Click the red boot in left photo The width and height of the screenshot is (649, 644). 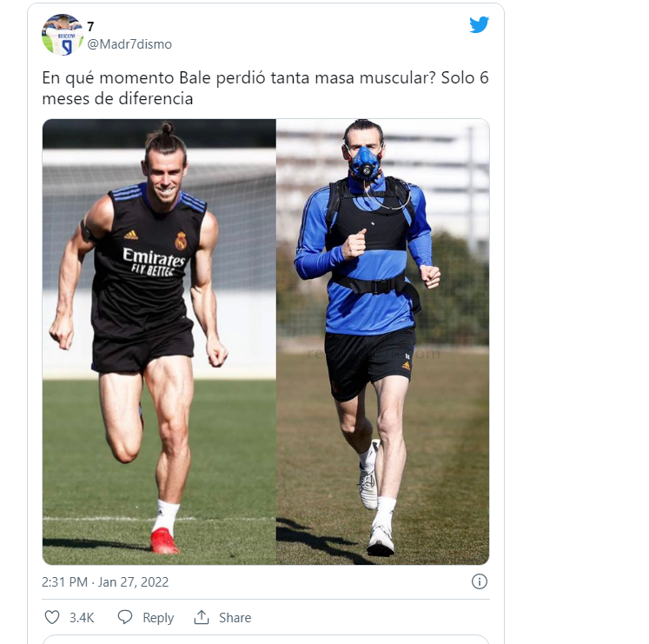[x=163, y=541]
